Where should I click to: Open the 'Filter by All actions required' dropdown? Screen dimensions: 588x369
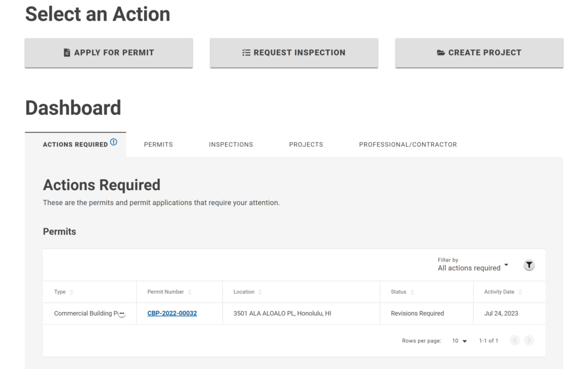pos(473,265)
